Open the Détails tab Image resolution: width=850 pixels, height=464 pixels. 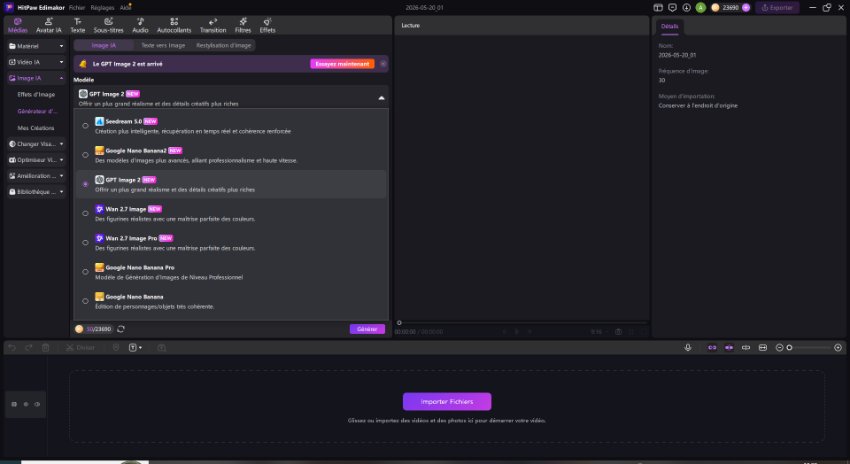pos(669,26)
